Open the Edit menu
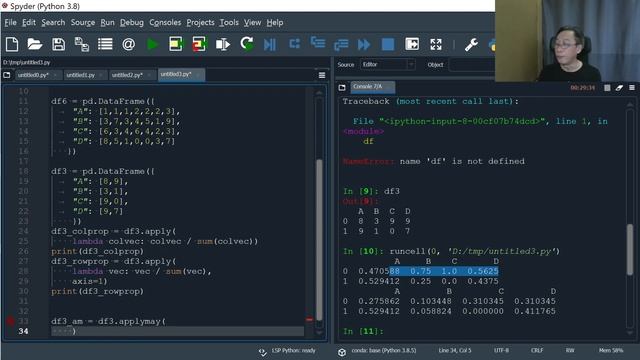Image resolution: width=640 pixels, height=360 pixels. (x=29, y=22)
